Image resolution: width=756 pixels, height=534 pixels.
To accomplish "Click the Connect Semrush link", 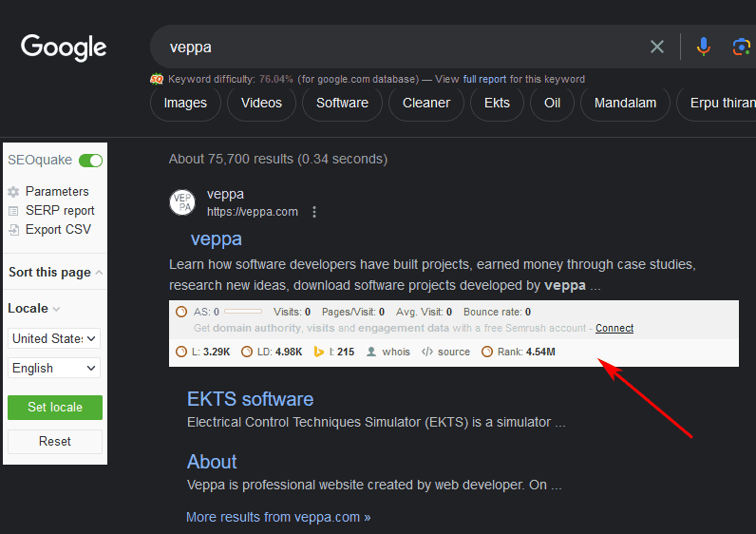I will pos(614,328).
